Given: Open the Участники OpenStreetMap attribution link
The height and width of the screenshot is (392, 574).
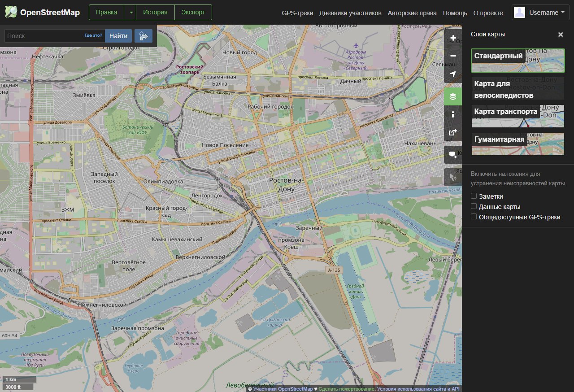Looking at the screenshot, I should coord(283,389).
